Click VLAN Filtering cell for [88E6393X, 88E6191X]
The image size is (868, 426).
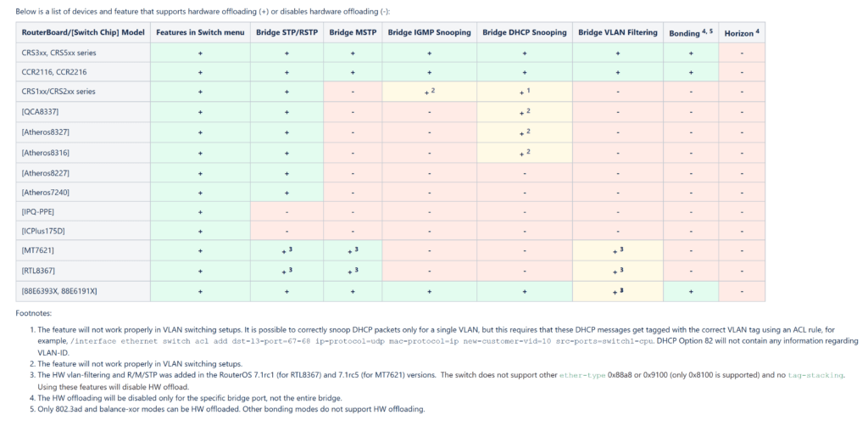coord(618,291)
